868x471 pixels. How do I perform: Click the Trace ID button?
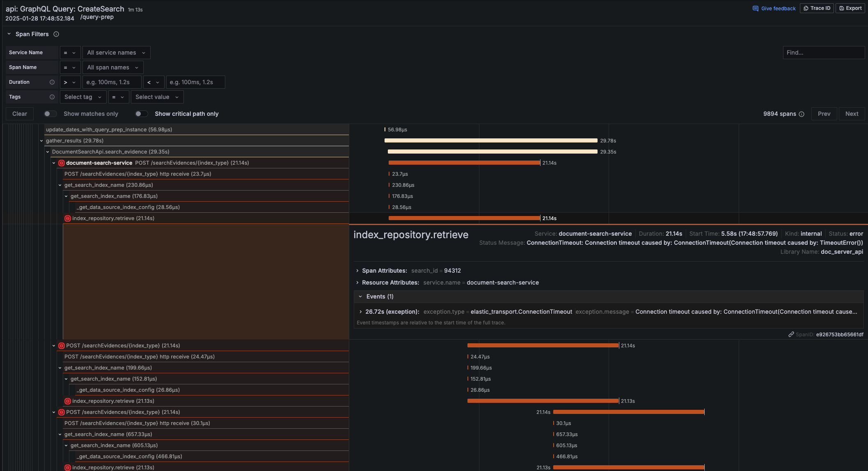click(x=817, y=8)
